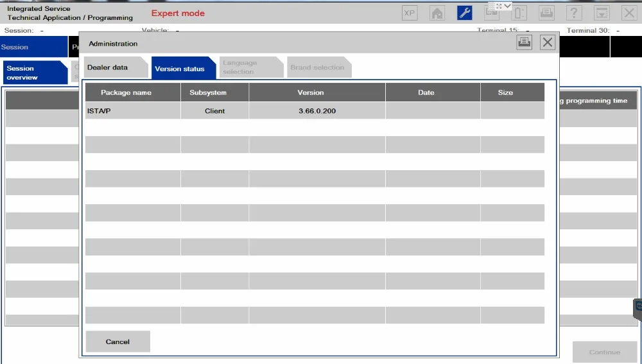Image resolution: width=642 pixels, height=364 pixels.
Task: Open the Brand selection tab
Action: pyautogui.click(x=319, y=67)
